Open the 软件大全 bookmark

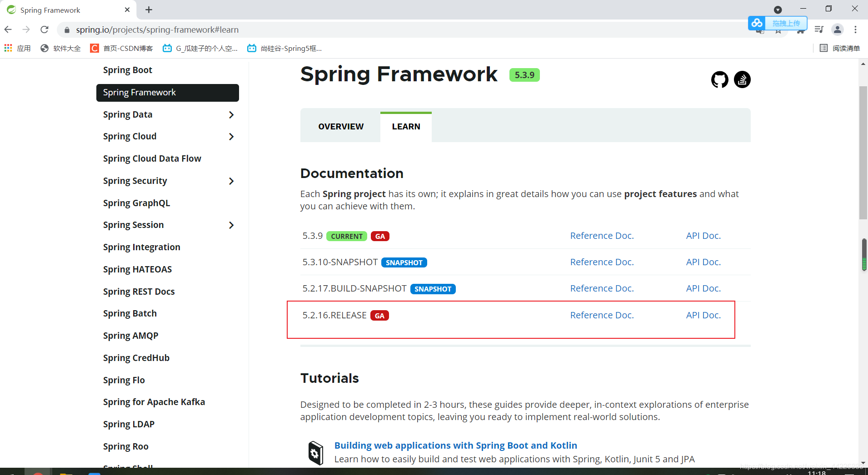point(60,48)
